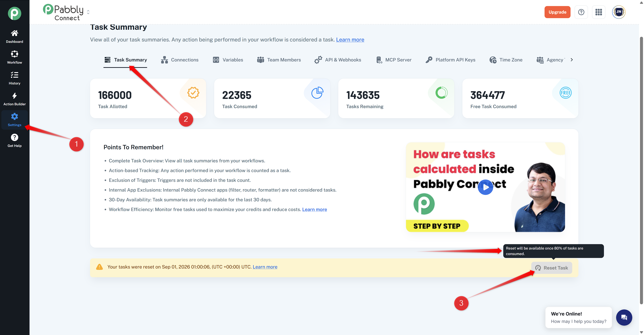Open the apps grid launcher icon
644x335 pixels.
coord(599,12)
